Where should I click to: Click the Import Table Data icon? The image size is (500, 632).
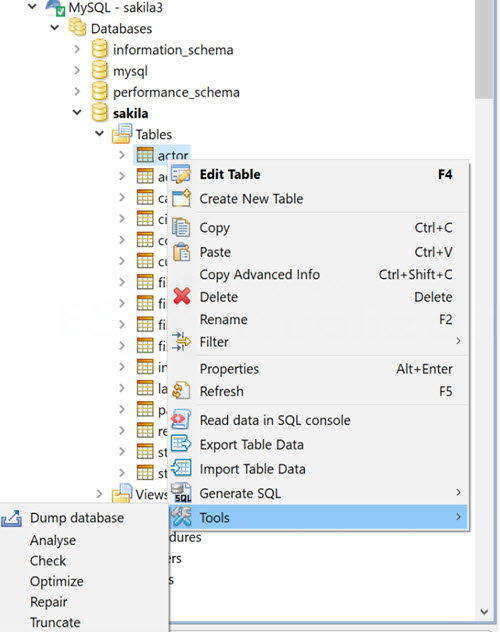[181, 468]
